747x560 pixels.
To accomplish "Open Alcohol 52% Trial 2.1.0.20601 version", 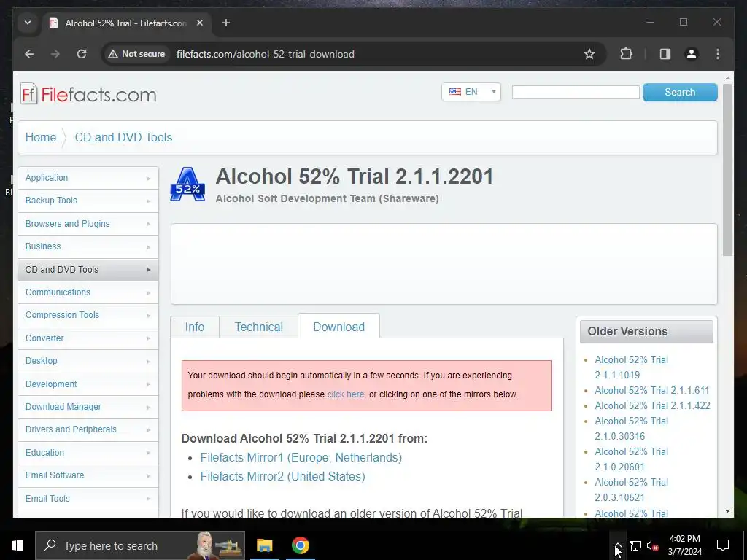I will [x=631, y=459].
